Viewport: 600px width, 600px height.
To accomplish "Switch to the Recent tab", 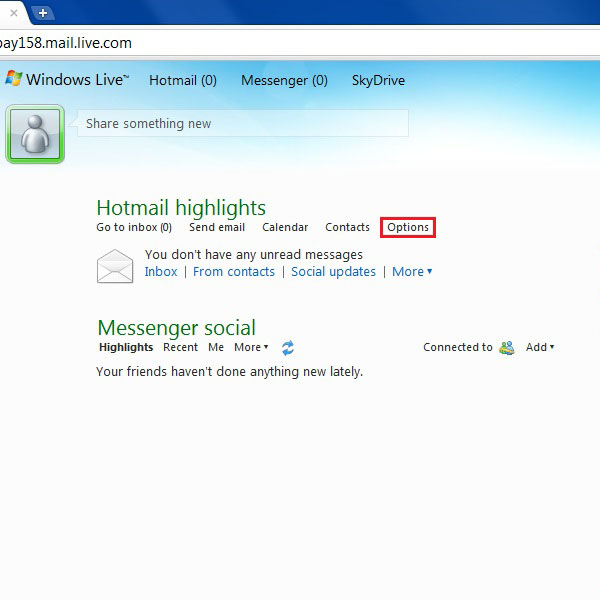I will pyautogui.click(x=180, y=347).
